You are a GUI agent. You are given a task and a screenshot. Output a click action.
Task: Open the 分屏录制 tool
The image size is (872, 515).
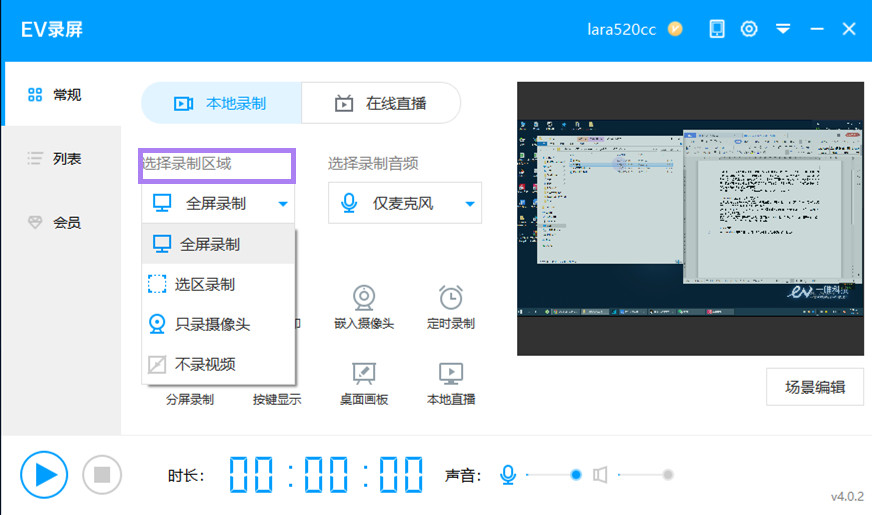[x=190, y=399]
